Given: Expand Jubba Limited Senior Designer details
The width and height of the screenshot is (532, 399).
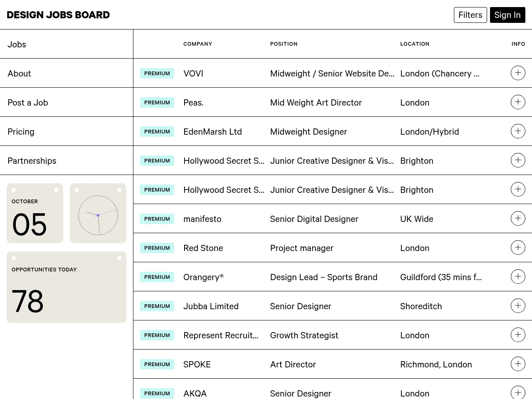Looking at the screenshot, I should pyautogui.click(x=518, y=306).
